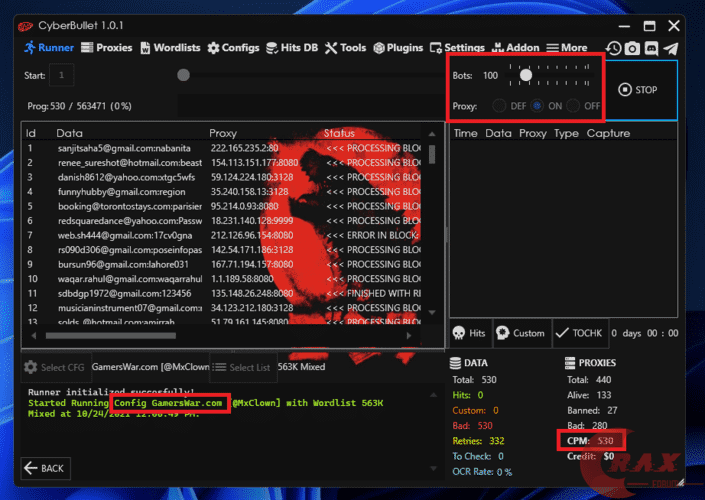Screen dimensions: 705x500
Task: Select the DEF proxy radio button
Action: [499, 106]
